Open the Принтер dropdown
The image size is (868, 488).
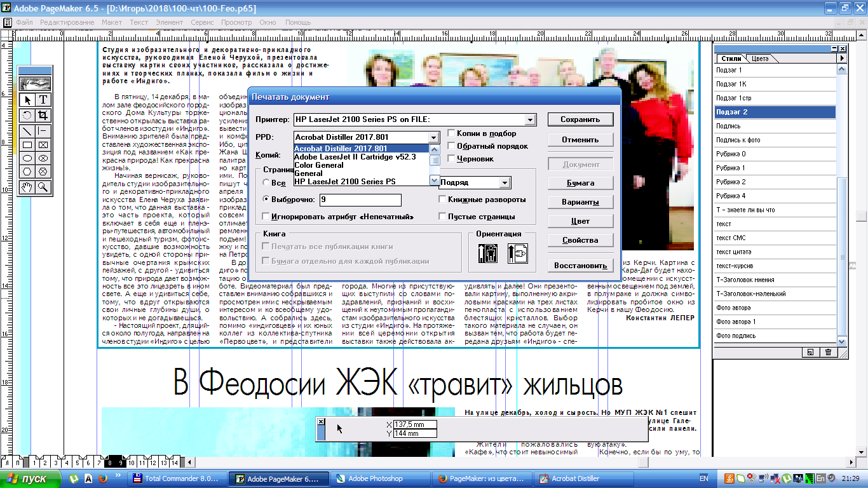530,119
